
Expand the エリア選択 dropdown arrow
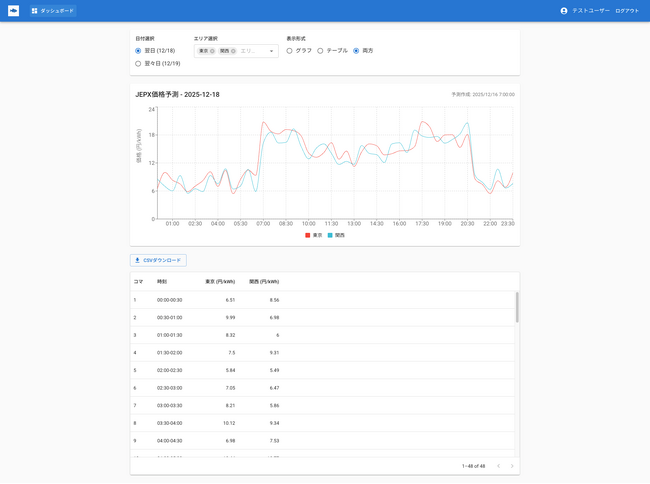pos(271,50)
